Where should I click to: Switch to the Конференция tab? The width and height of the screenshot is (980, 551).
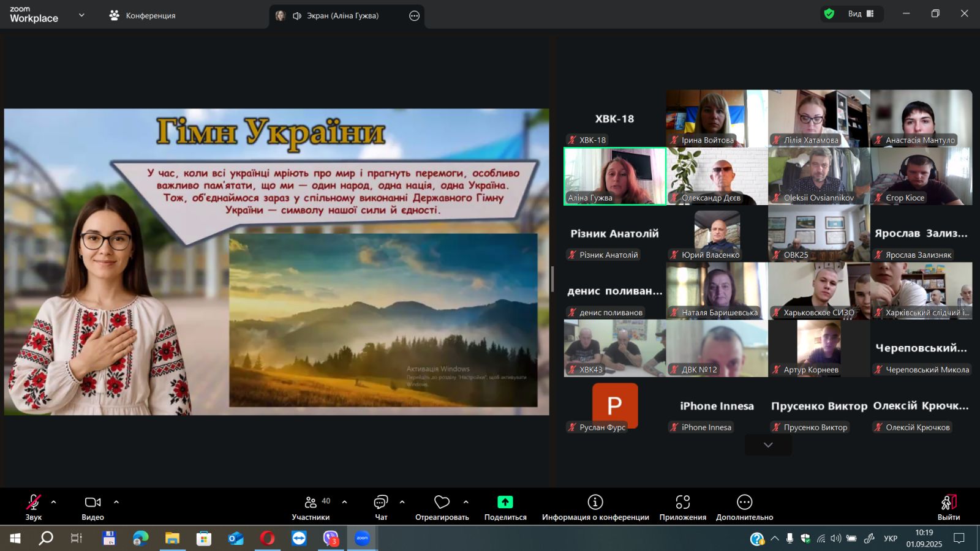(142, 15)
